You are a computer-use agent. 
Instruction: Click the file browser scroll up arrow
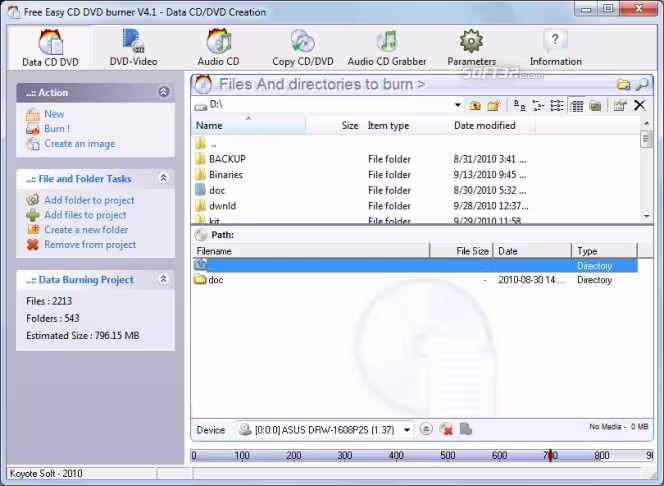pos(646,123)
